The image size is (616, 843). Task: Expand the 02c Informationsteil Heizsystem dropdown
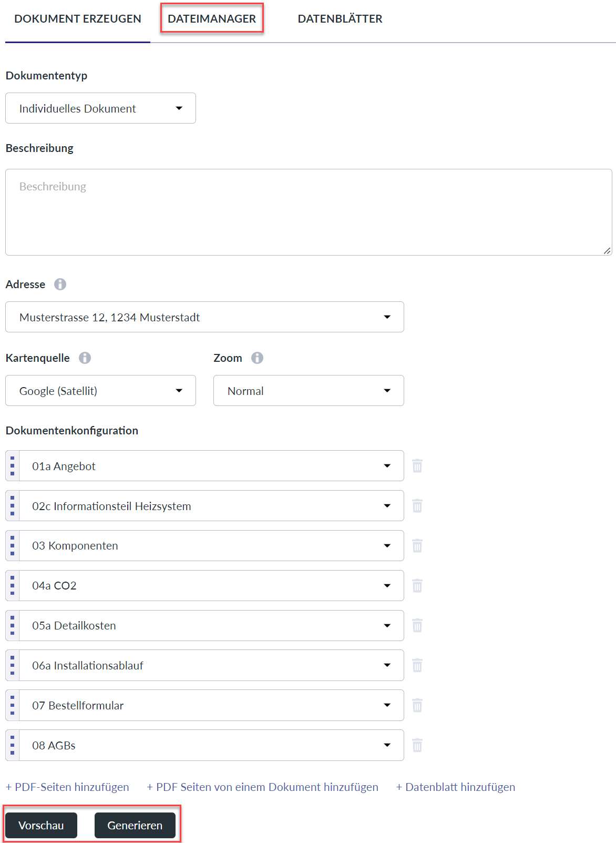(x=211, y=506)
